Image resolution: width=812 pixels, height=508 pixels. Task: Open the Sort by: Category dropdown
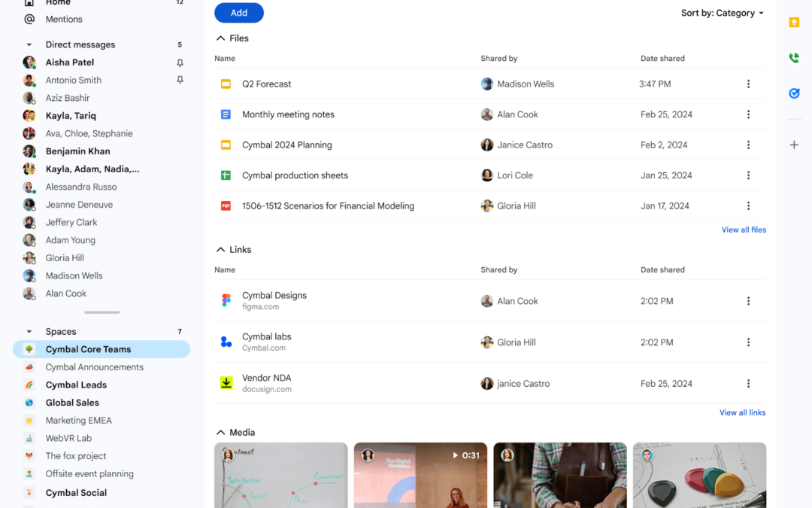(x=722, y=13)
